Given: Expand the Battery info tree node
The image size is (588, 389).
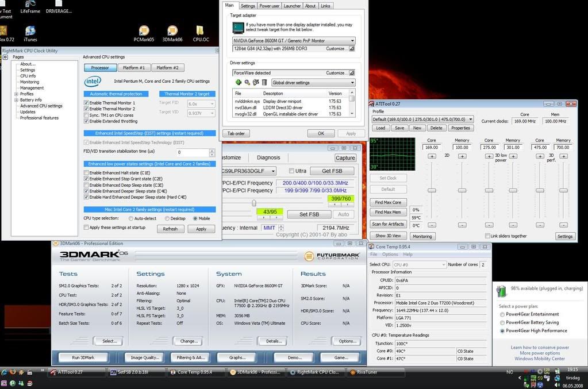Looking at the screenshot, I should tap(16, 100).
